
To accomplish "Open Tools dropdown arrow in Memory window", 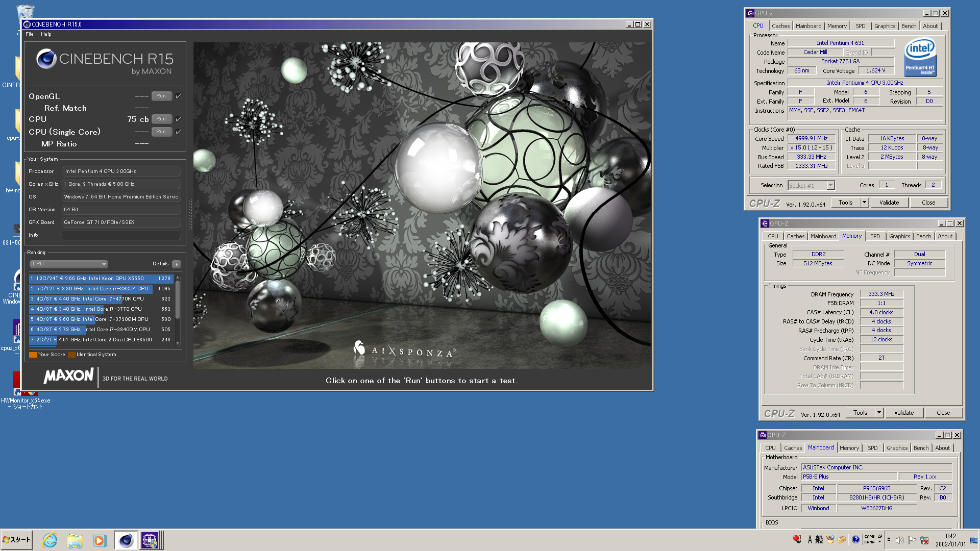I will click(x=879, y=413).
